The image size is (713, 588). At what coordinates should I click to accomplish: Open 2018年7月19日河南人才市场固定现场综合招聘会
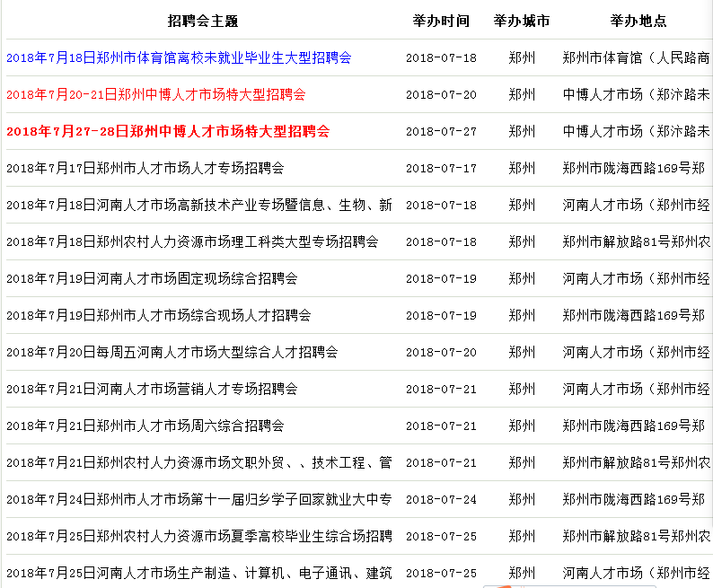click(152, 278)
